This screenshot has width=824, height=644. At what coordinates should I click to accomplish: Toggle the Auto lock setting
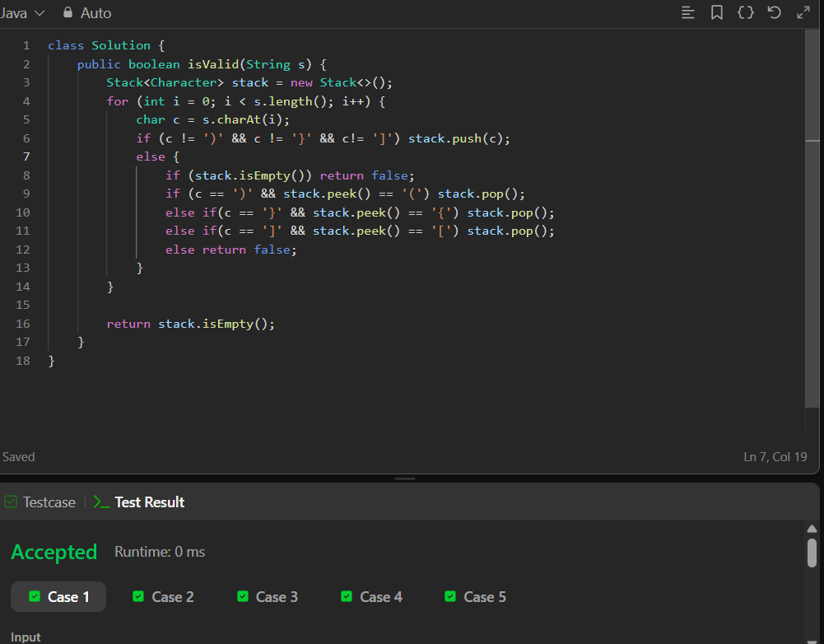(x=87, y=13)
